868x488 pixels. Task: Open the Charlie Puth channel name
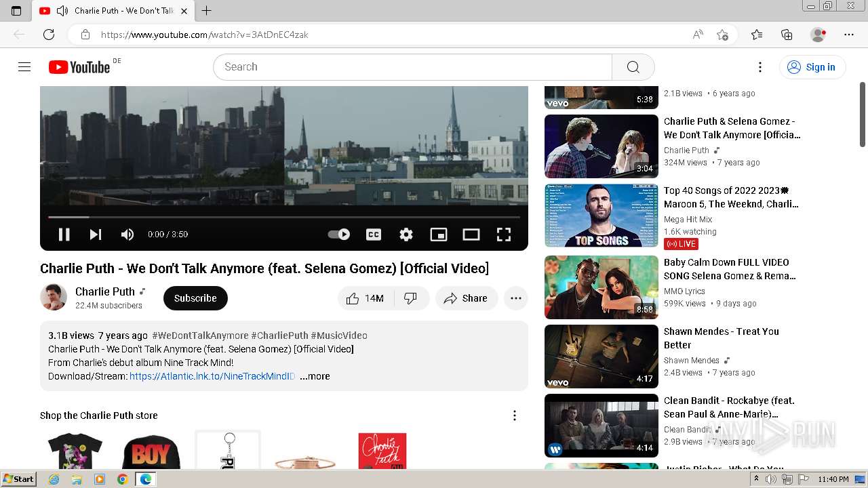[x=105, y=291]
